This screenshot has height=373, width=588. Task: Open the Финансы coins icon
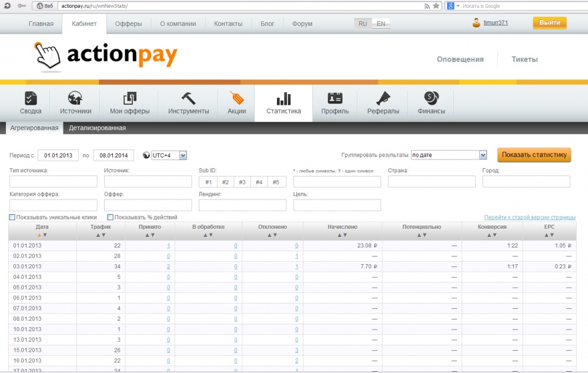431,98
